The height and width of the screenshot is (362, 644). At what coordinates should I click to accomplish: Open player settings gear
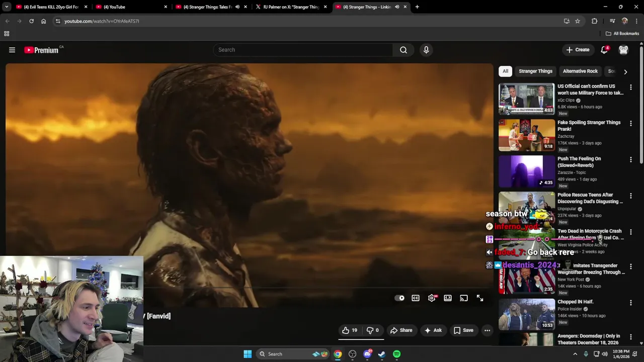click(432, 298)
